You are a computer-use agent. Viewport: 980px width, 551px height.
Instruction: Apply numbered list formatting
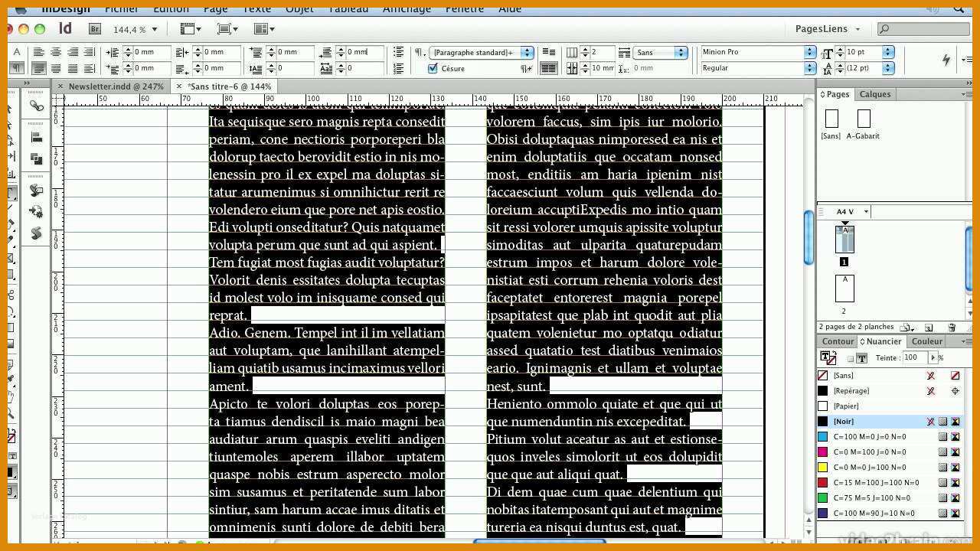tap(398, 68)
